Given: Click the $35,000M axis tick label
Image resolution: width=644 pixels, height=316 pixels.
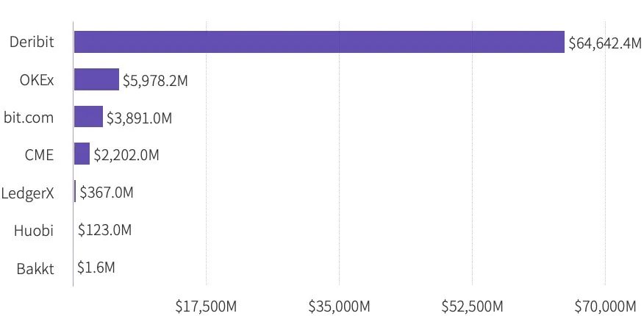Looking at the screenshot, I should click(339, 306).
